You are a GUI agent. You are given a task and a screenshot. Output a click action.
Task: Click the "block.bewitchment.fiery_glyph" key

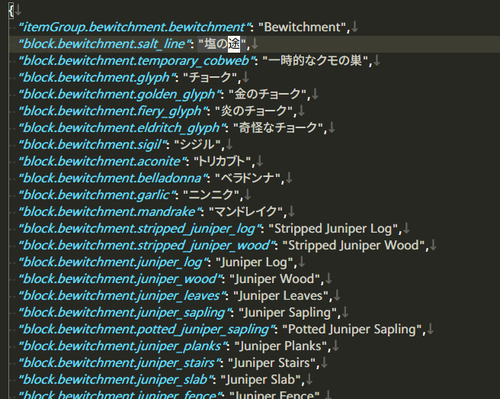113,111
